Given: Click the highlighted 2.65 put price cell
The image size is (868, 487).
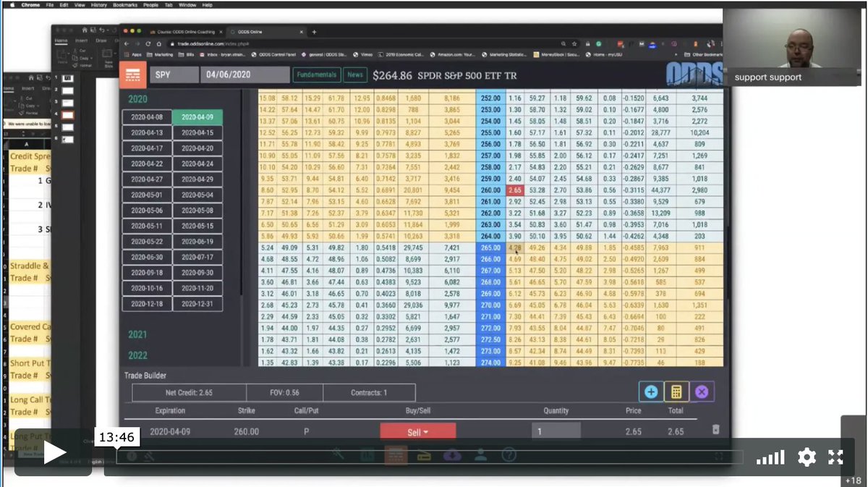Looking at the screenshot, I should pos(514,190).
